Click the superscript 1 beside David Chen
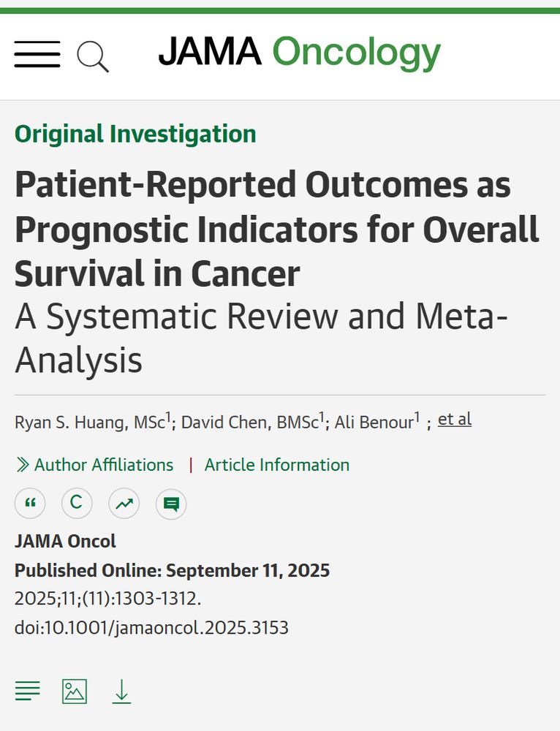The width and height of the screenshot is (560, 731). [319, 415]
